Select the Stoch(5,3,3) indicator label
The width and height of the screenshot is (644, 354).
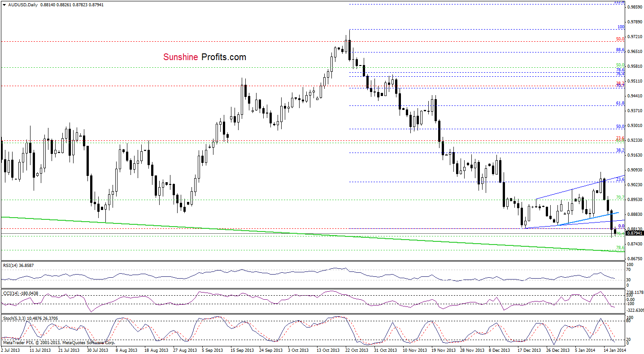[x=14, y=318]
